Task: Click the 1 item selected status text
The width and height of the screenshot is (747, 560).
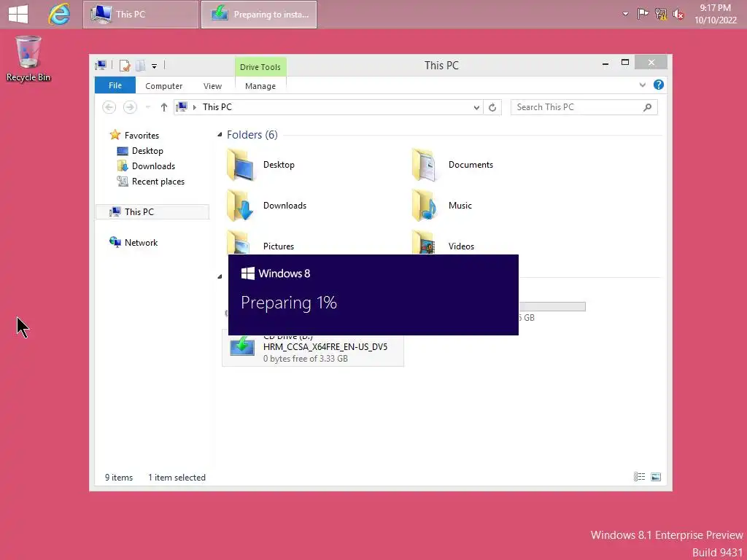Action: pyautogui.click(x=177, y=477)
